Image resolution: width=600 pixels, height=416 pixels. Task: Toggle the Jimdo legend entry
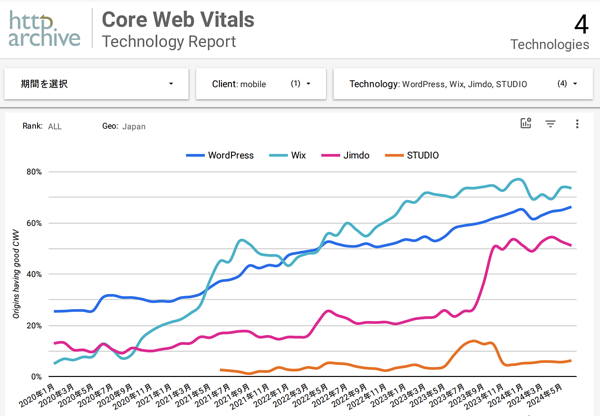pos(345,155)
